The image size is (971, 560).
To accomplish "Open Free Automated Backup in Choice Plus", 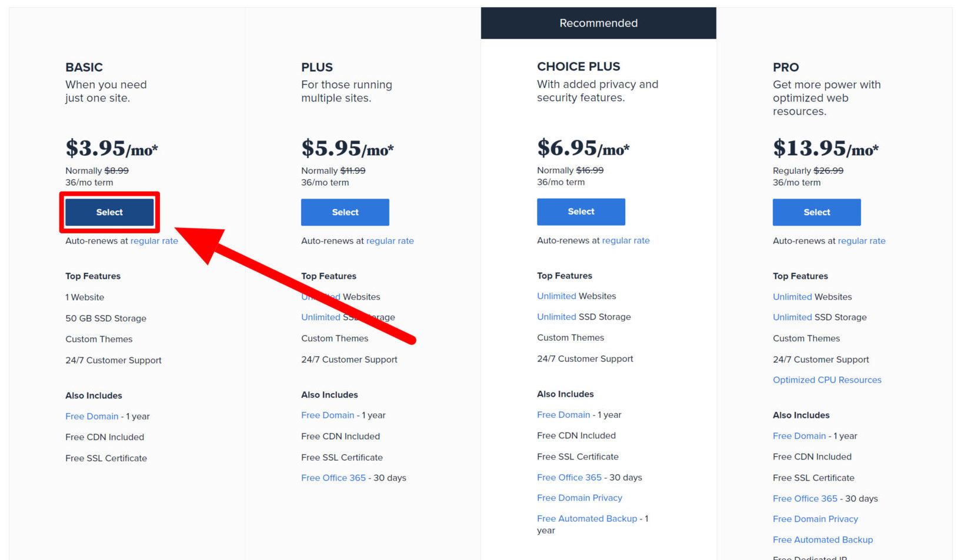I will point(587,518).
